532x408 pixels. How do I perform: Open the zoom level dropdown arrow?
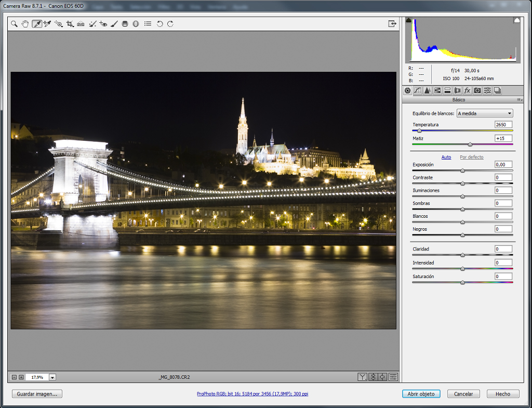52,377
